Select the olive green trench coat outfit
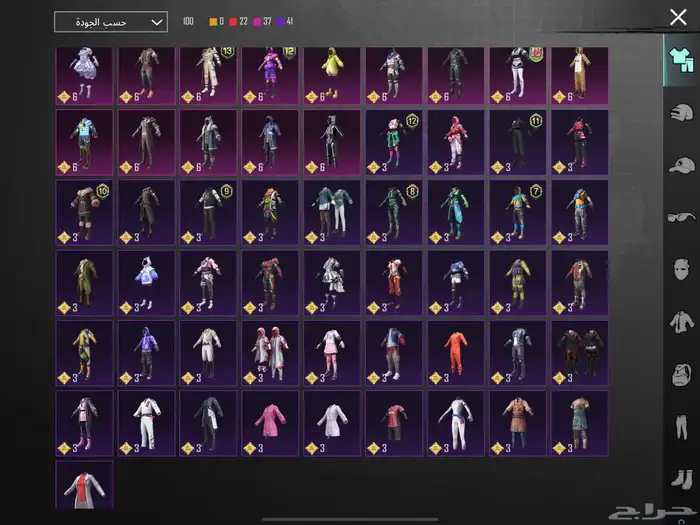The width and height of the screenshot is (700, 525). 84,283
